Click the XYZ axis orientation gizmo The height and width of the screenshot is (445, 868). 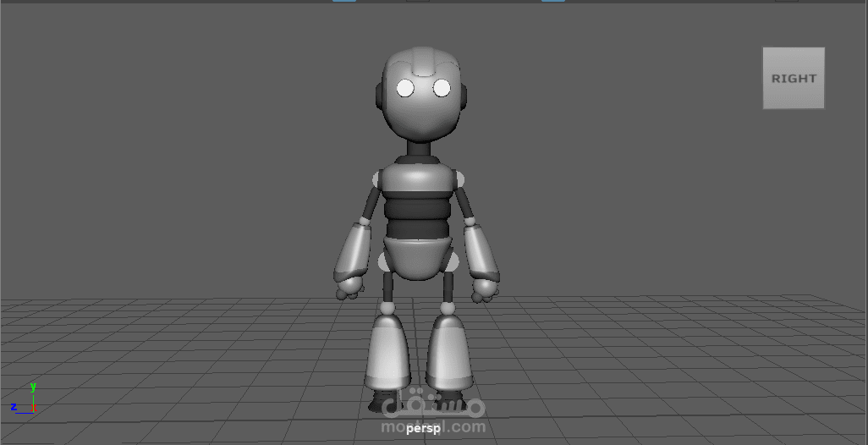point(23,398)
